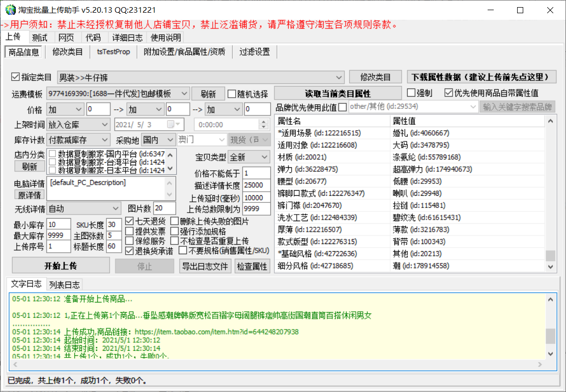Click the 开始上传 button

[61, 266]
